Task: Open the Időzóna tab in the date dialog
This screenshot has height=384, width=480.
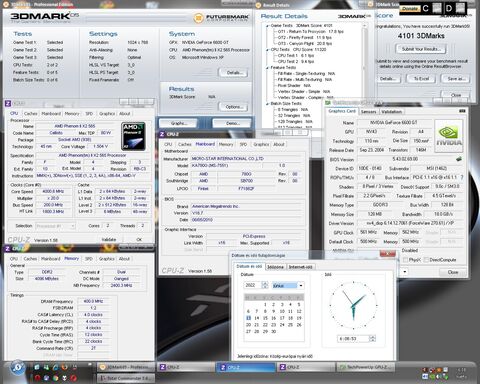Action: click(275, 267)
